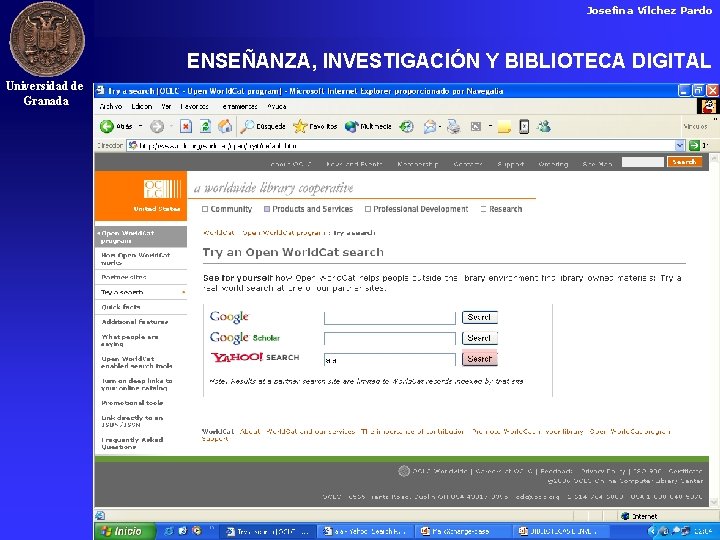Click the Google row Search button
Image resolution: width=720 pixels, height=540 pixels.
(480, 317)
